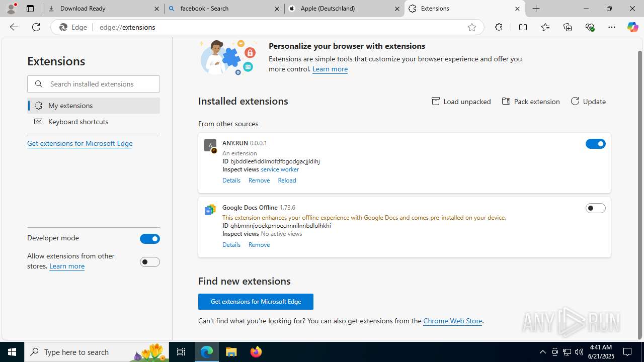
Task: Open ANY.RUN Details link
Action: 231,180
